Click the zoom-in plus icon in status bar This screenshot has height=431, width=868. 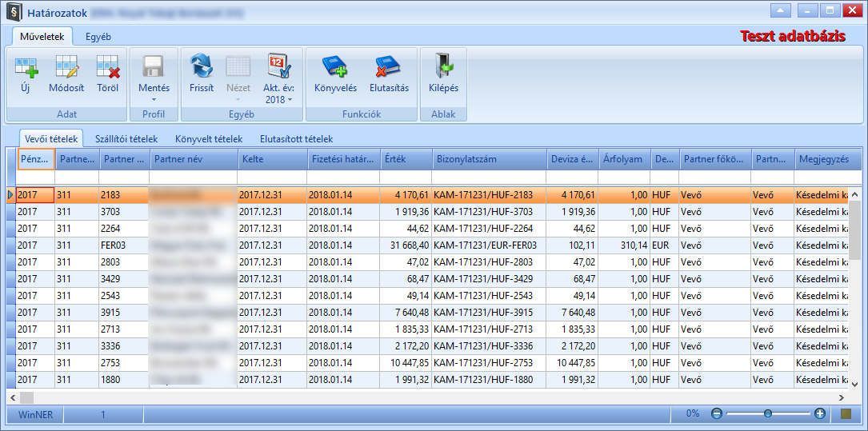coord(820,413)
